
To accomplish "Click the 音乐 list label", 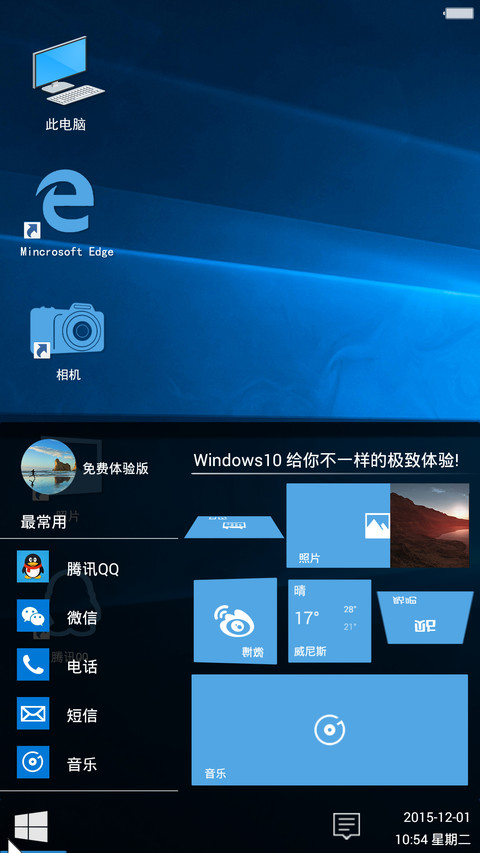I will (x=82, y=764).
